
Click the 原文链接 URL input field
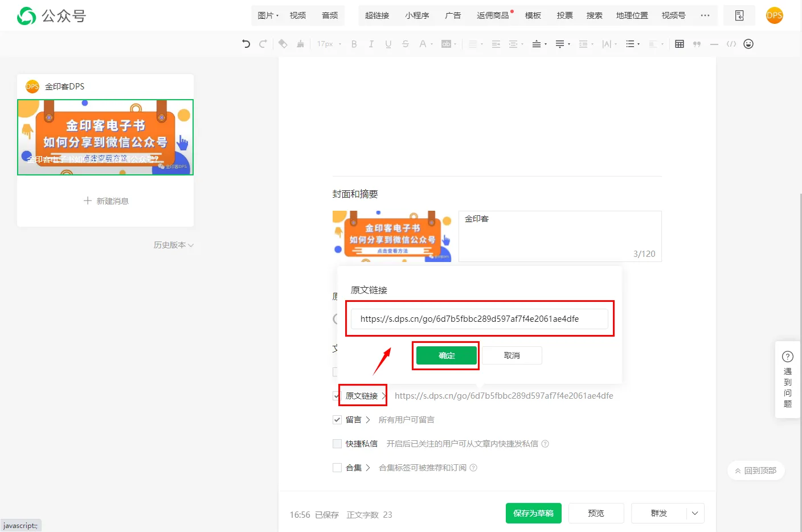pos(480,319)
